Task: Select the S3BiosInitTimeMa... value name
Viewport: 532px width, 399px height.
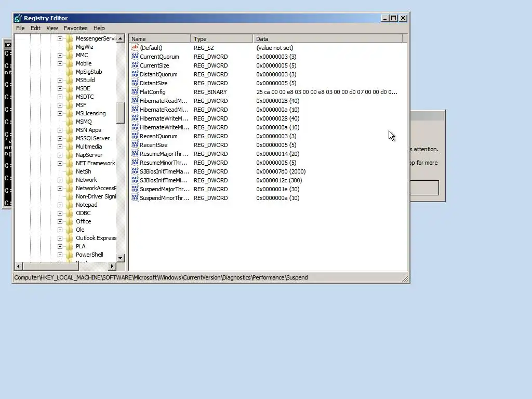Action: (x=164, y=171)
